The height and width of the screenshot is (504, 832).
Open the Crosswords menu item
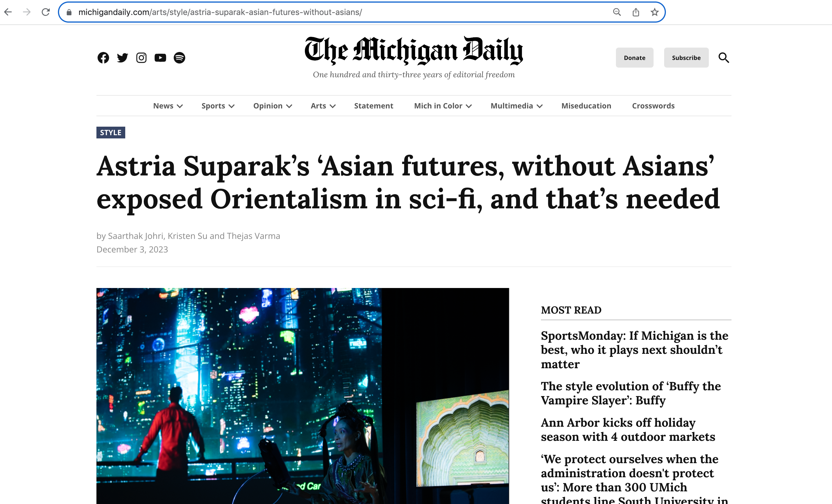tap(653, 106)
